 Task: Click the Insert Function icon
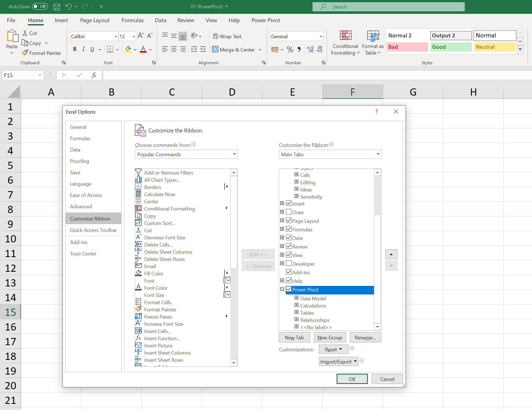[139, 338]
